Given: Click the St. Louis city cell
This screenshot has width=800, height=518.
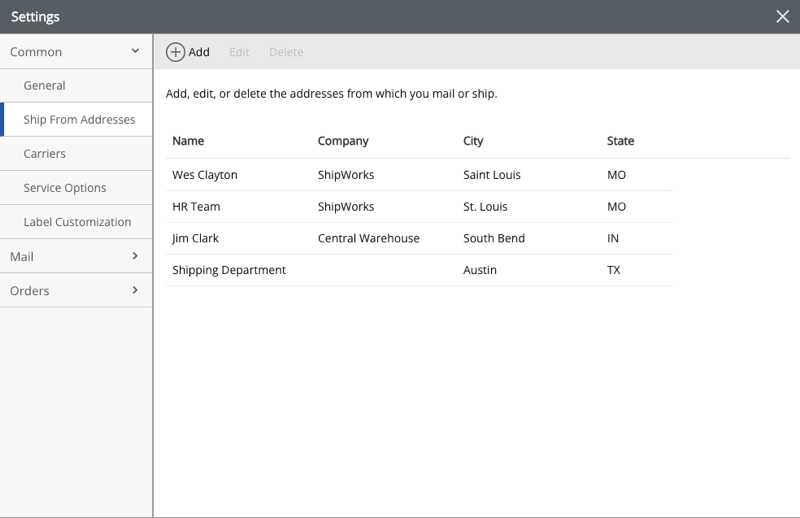Looking at the screenshot, I should pos(485,207).
